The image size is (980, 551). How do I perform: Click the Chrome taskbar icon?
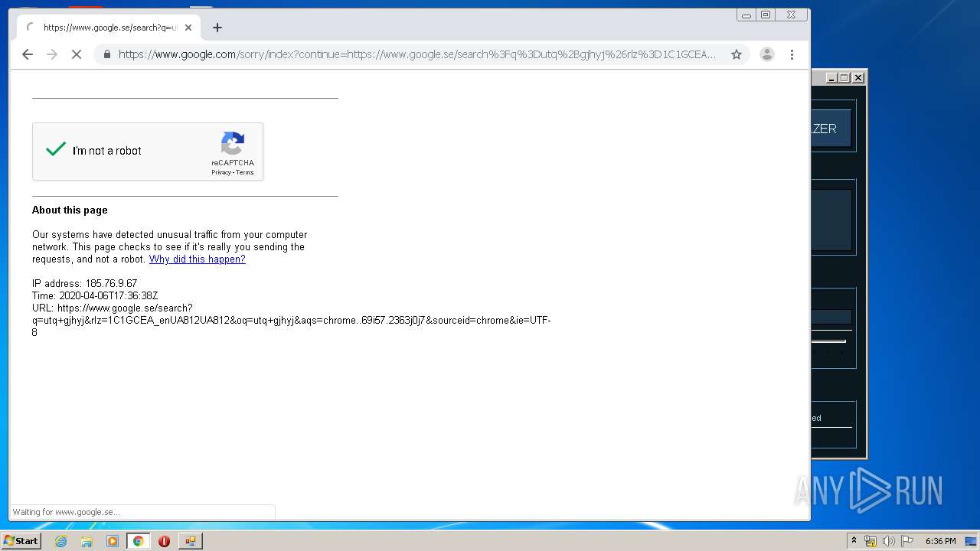click(x=138, y=541)
